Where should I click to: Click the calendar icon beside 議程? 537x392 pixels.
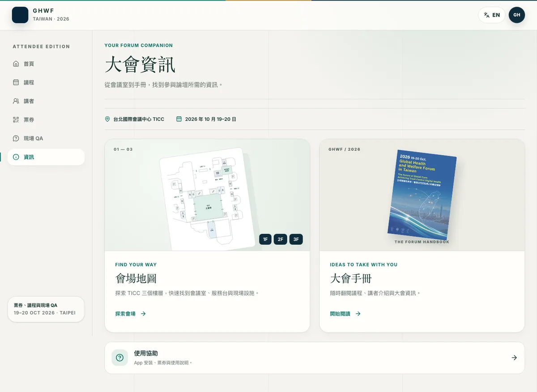(x=16, y=82)
